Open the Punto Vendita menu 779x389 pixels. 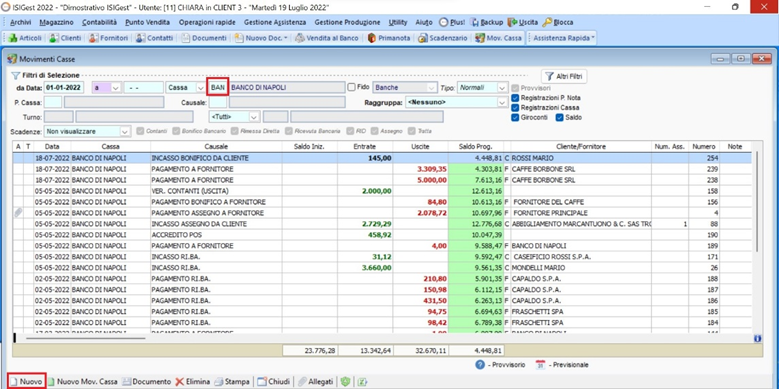pos(148,22)
